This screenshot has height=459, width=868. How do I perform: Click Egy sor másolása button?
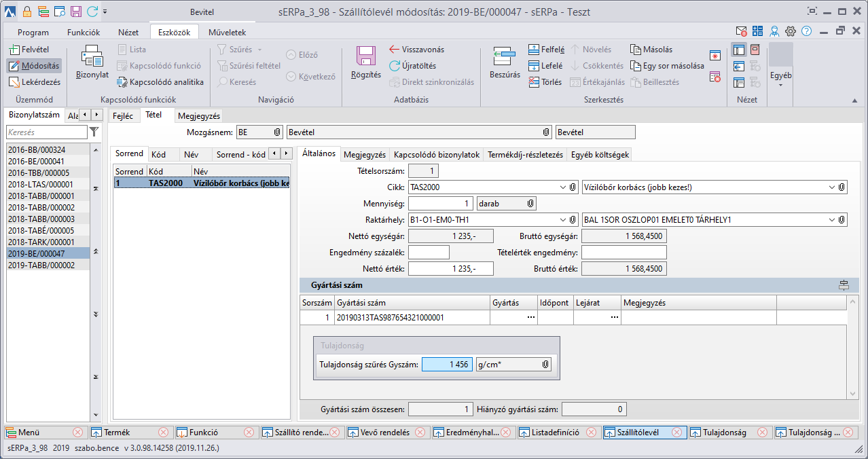(x=667, y=66)
